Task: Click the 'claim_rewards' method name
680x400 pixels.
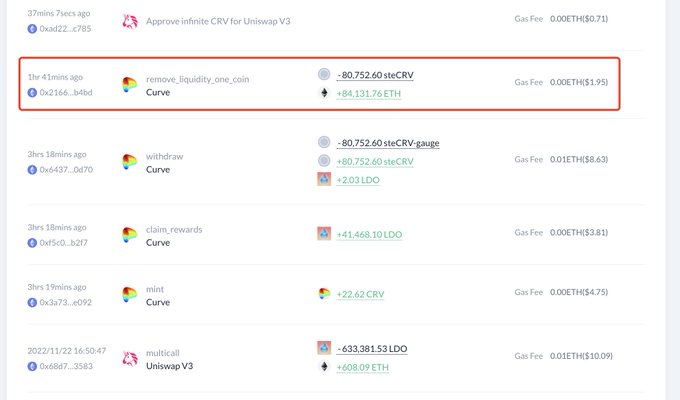Action: (x=174, y=230)
